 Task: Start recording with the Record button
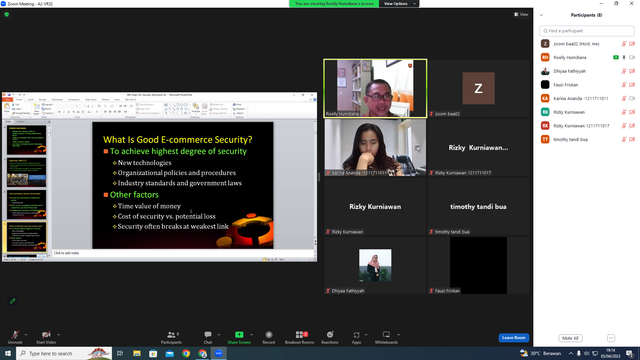coord(269,337)
